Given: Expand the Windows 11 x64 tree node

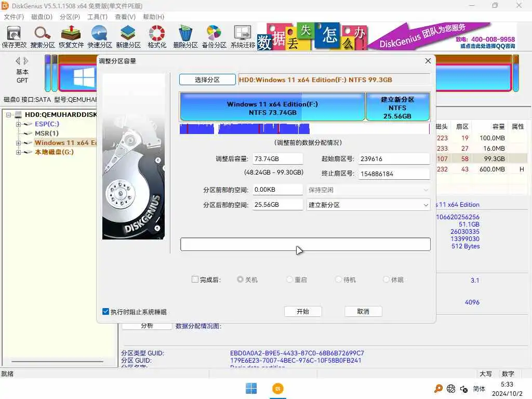Looking at the screenshot, I should pos(18,143).
